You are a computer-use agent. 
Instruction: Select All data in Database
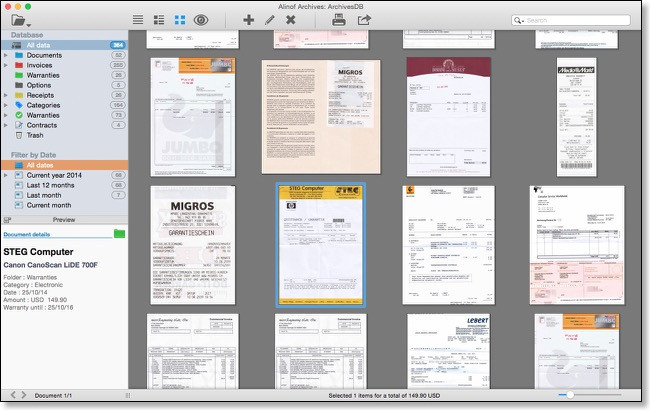(64, 45)
